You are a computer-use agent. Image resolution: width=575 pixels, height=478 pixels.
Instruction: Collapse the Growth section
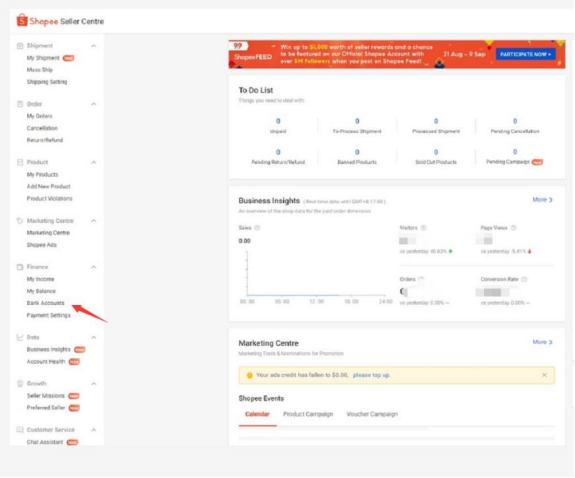94,384
